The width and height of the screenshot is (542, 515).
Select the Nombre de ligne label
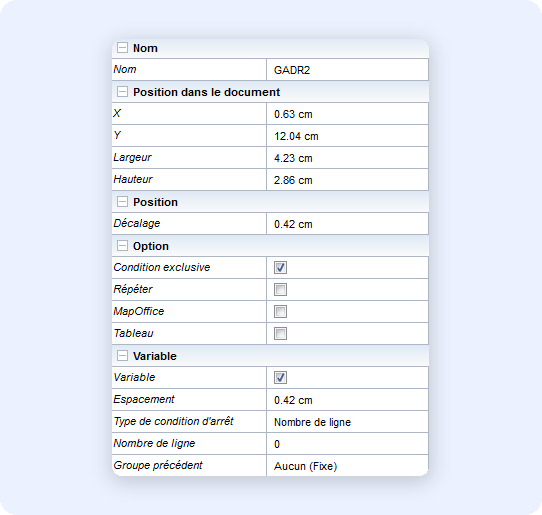coord(154,443)
